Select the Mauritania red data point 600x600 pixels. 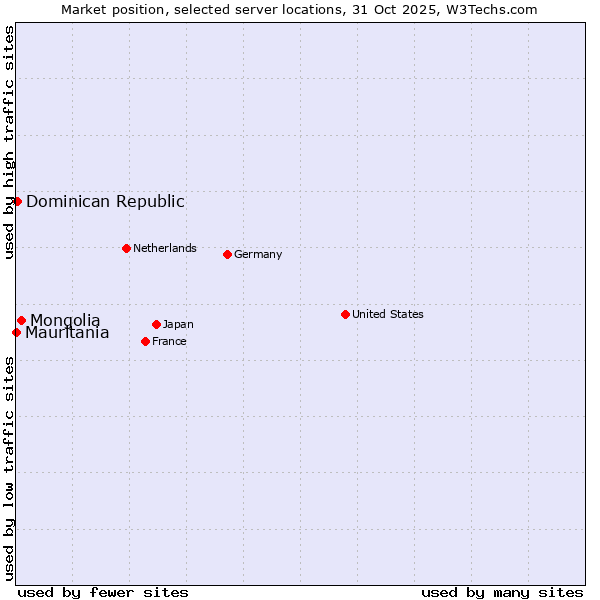tap(16, 332)
